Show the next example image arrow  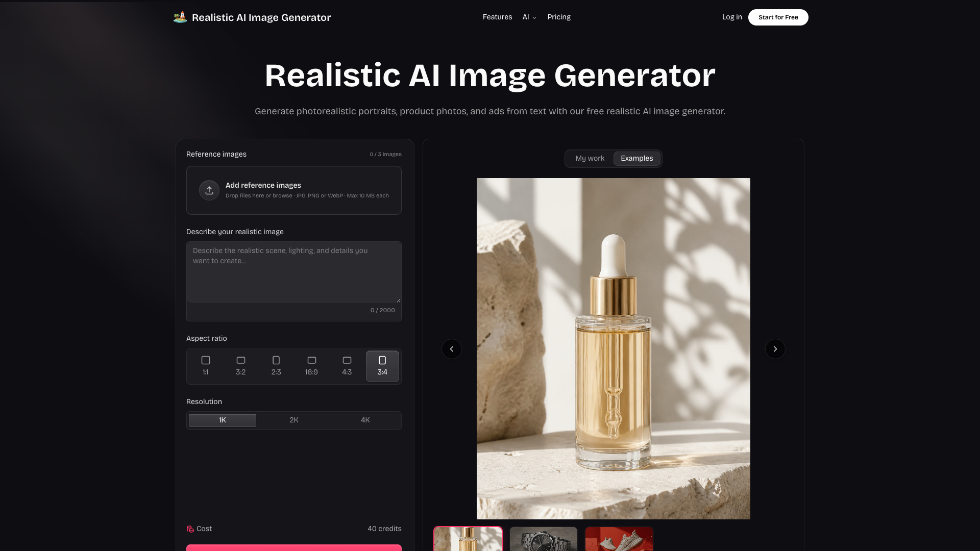tap(775, 349)
